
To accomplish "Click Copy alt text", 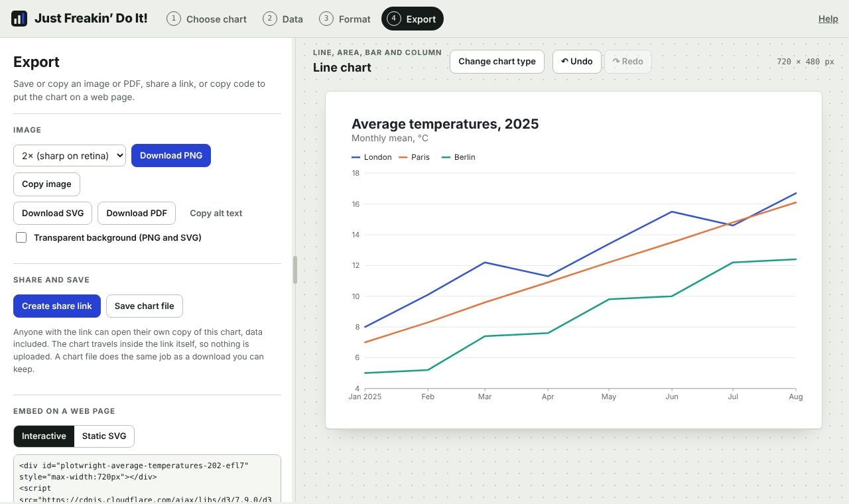I will click(x=216, y=214).
